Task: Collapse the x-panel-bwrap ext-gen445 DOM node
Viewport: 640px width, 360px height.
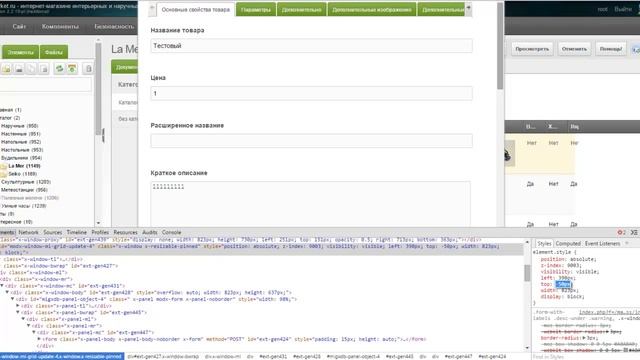Action: (18, 312)
